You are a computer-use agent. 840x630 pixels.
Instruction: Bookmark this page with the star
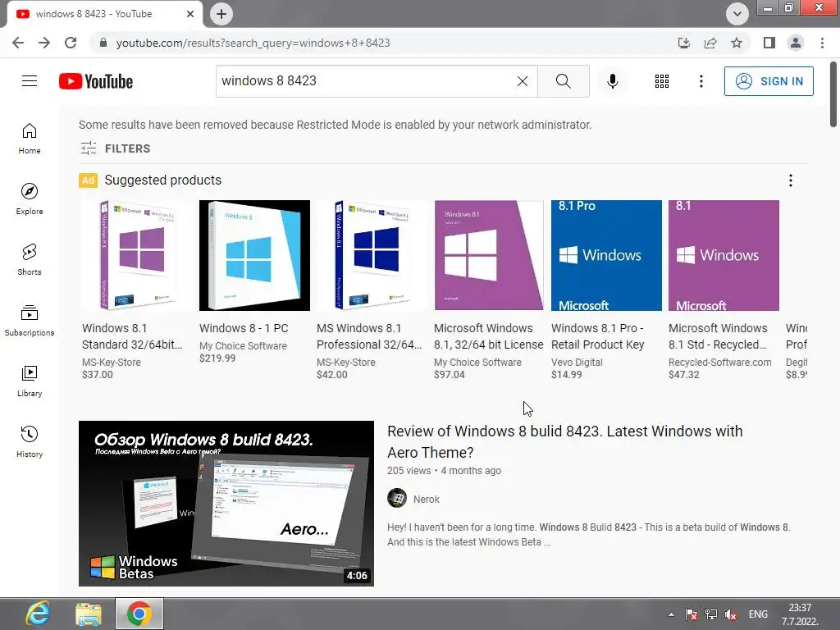pos(737,43)
